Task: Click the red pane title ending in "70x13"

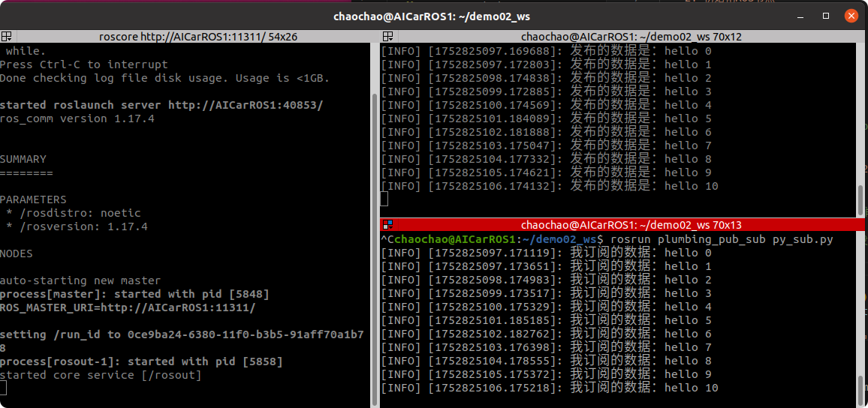Action: coord(631,225)
